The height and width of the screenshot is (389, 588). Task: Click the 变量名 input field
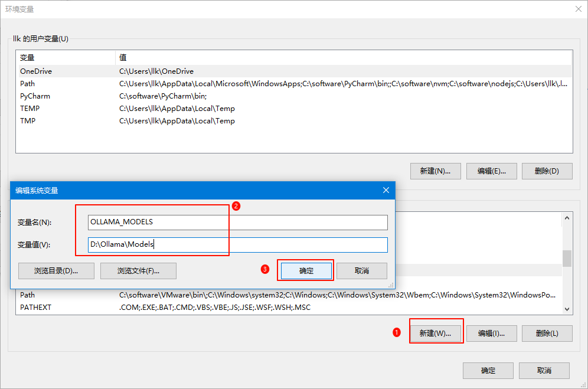pos(237,222)
